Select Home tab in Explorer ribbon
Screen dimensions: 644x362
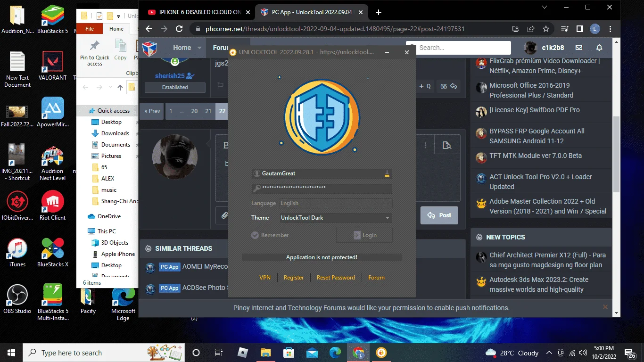click(x=116, y=29)
